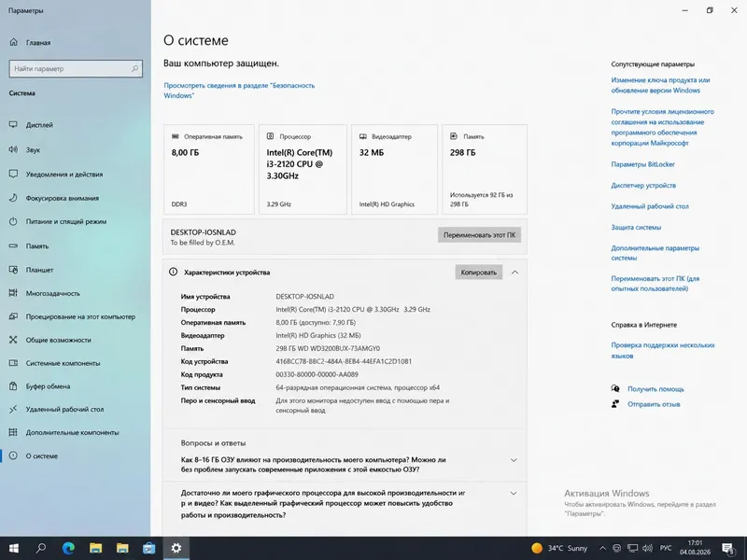Viewport: 747px width, 560px height.
Task: Click the Отправить отзыв person icon
Action: click(615, 404)
